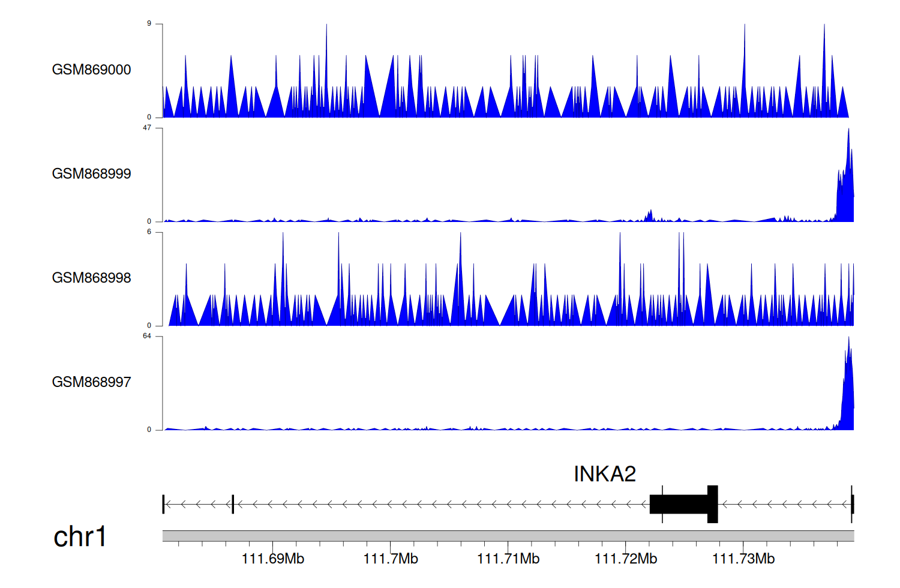Click the gray chr1 ideogram bar
The height and width of the screenshot is (588, 900).
[508, 536]
